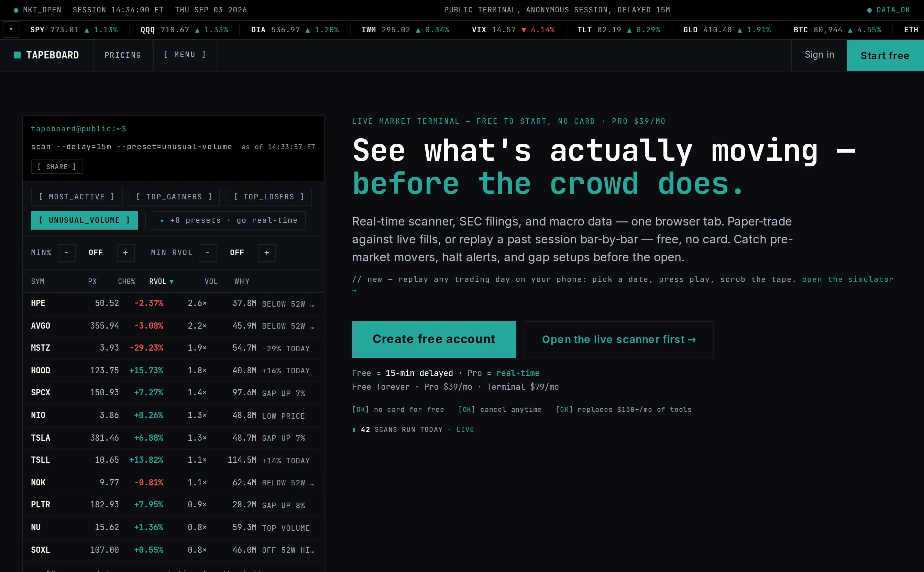Screen dimensions: 924x572
Task: Open the Pricing page
Action: coord(122,55)
